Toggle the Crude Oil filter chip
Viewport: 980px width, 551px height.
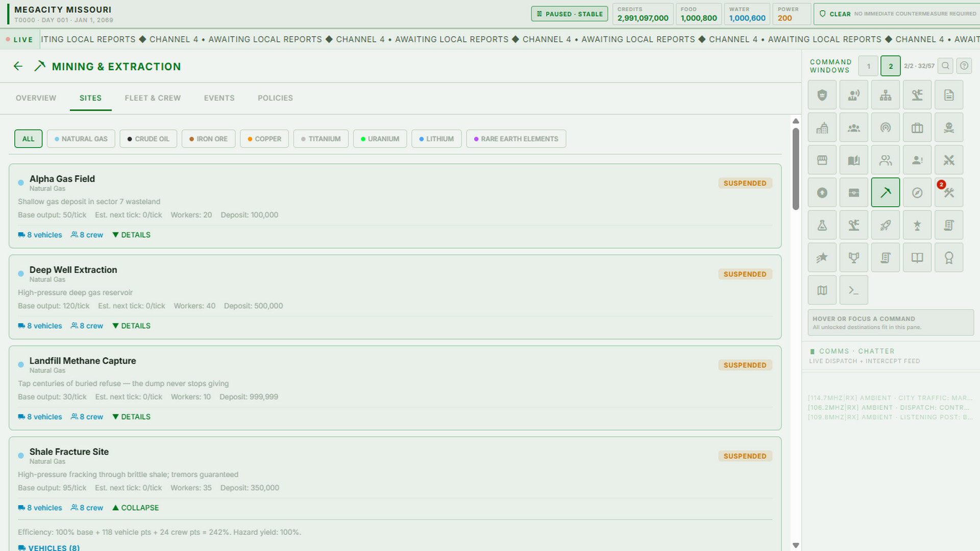click(149, 139)
